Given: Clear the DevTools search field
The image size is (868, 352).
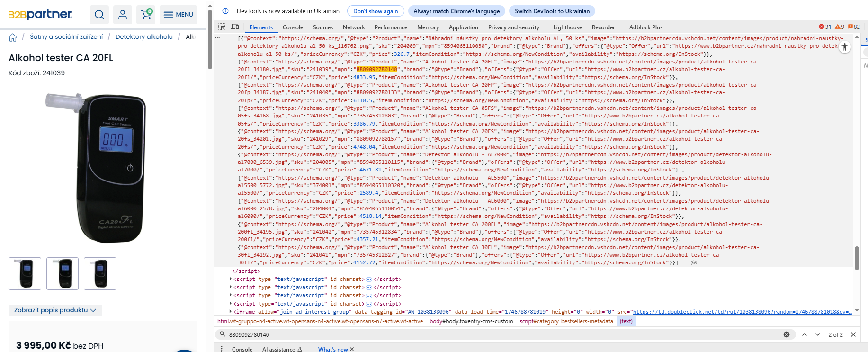Looking at the screenshot, I should [x=787, y=334].
